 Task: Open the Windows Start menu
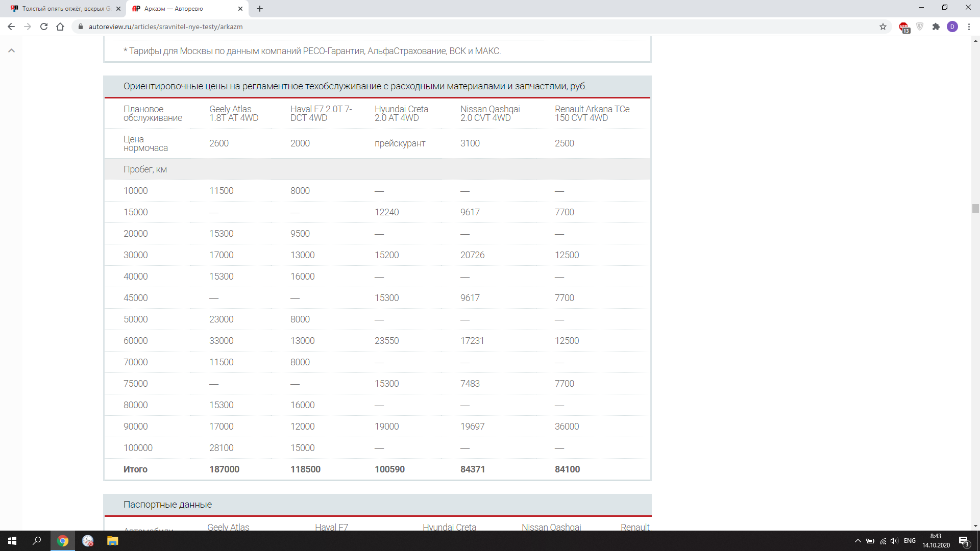coord(12,541)
